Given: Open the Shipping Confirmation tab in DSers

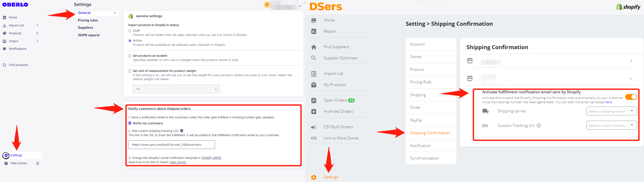Looking at the screenshot, I should tap(430, 133).
